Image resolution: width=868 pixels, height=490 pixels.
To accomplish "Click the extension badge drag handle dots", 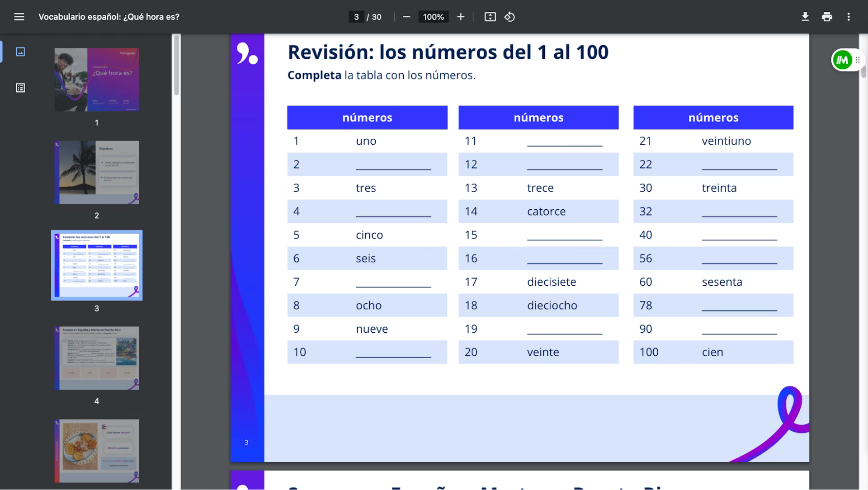I will coord(858,60).
